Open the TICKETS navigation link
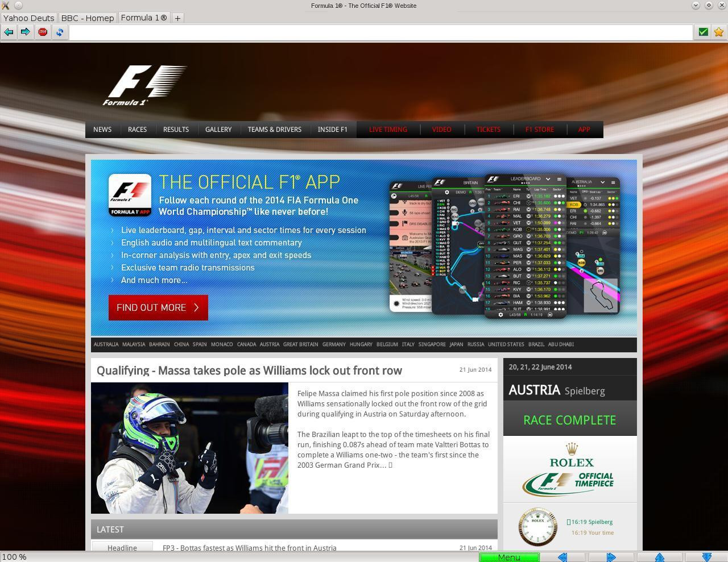The width and height of the screenshot is (728, 562). [x=489, y=130]
